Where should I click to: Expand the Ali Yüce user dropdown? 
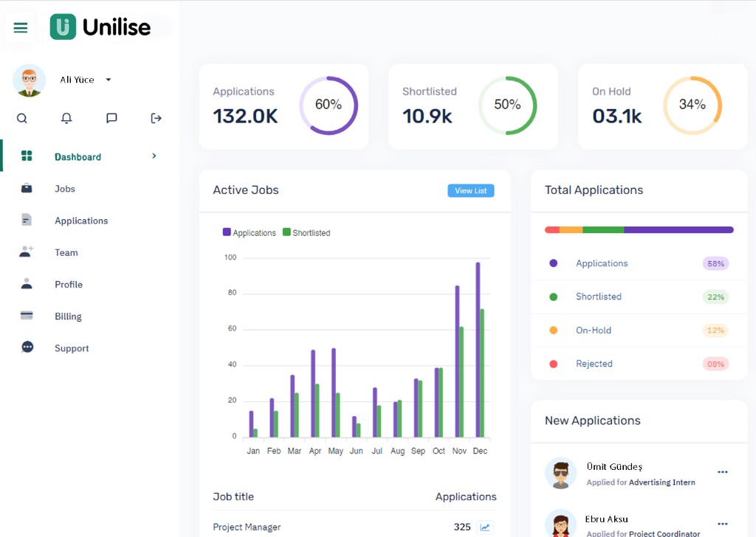tap(109, 80)
